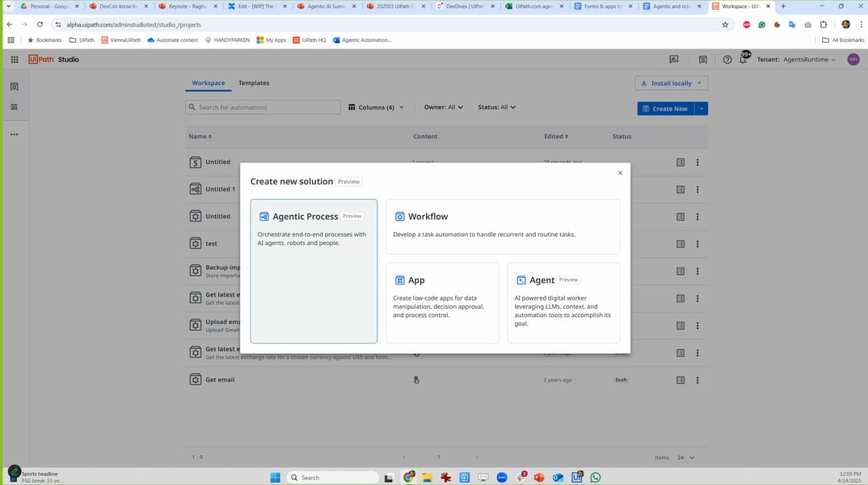The height and width of the screenshot is (485, 868).
Task: Close the Create new solution dialog
Action: pos(620,173)
